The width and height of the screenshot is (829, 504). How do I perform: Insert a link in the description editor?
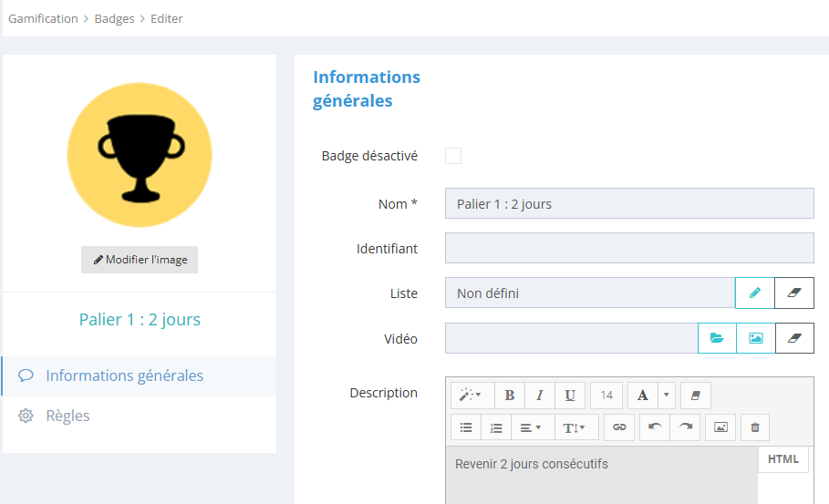point(619,427)
